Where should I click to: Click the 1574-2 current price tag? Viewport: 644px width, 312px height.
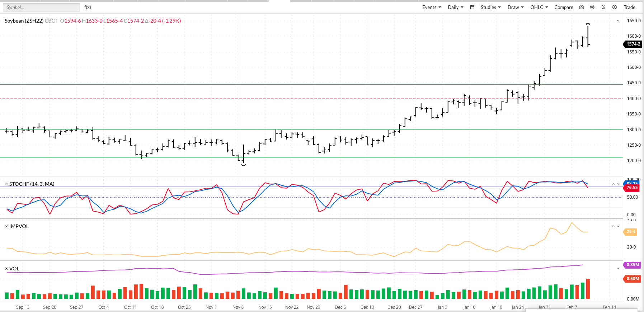[633, 44]
